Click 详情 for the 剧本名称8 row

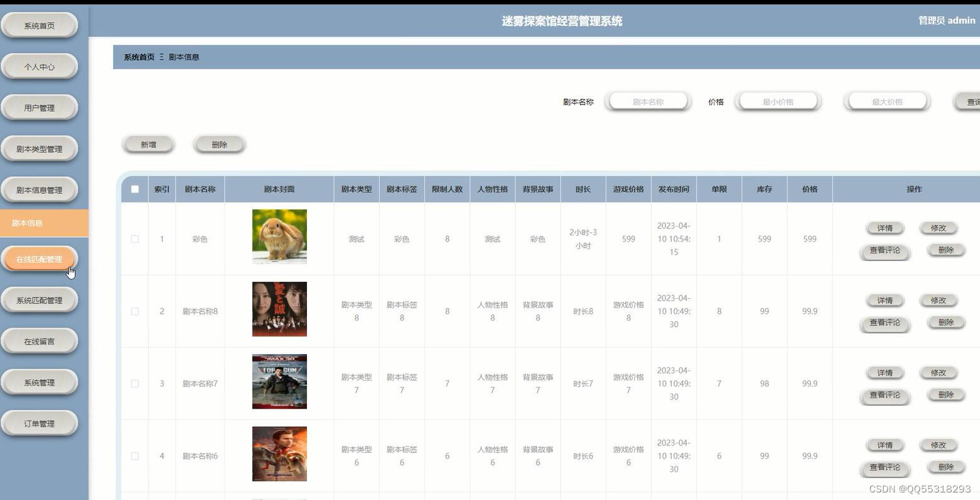point(885,301)
